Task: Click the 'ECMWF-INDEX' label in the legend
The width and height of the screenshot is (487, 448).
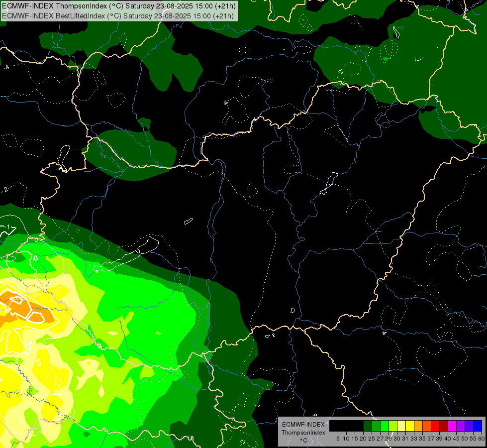Action: click(x=303, y=425)
